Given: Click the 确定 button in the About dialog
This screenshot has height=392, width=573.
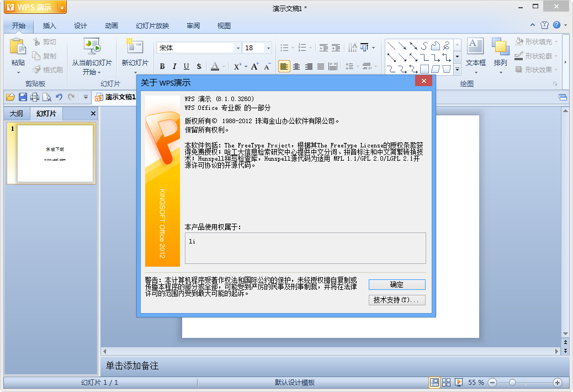Looking at the screenshot, I should 396,284.
